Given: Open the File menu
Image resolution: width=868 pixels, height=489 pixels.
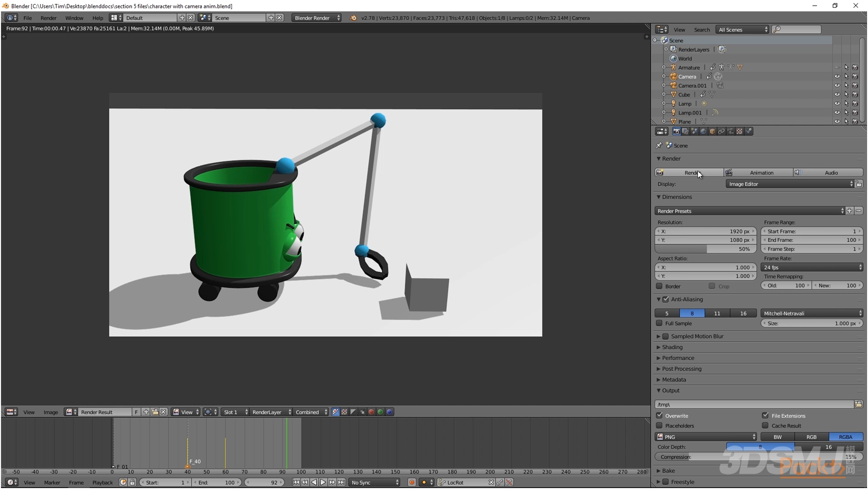Looking at the screenshot, I should pyautogui.click(x=28, y=18).
